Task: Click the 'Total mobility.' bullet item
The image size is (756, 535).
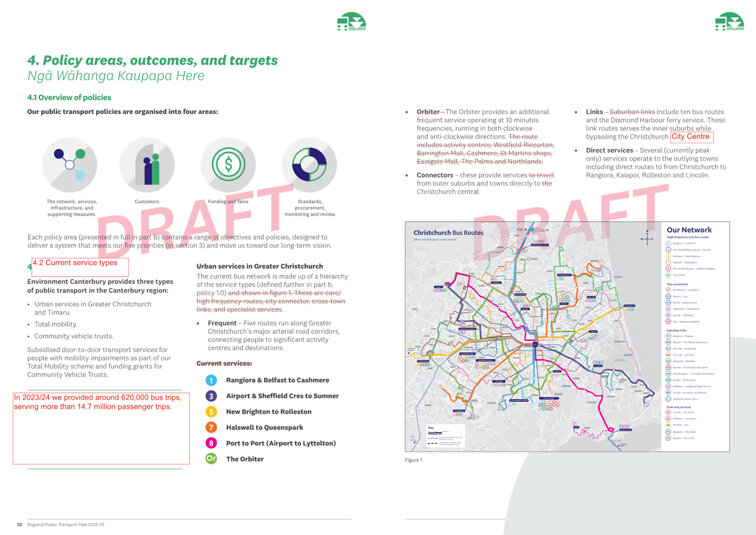Action: coord(56,324)
